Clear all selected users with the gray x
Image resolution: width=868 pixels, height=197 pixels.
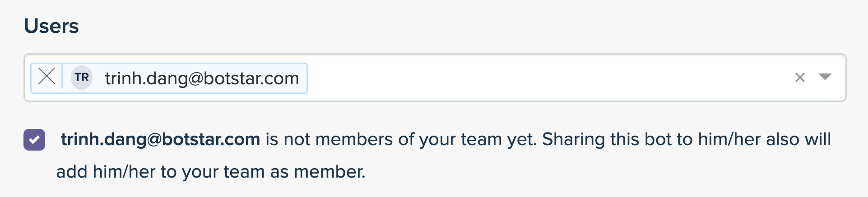coord(800,78)
